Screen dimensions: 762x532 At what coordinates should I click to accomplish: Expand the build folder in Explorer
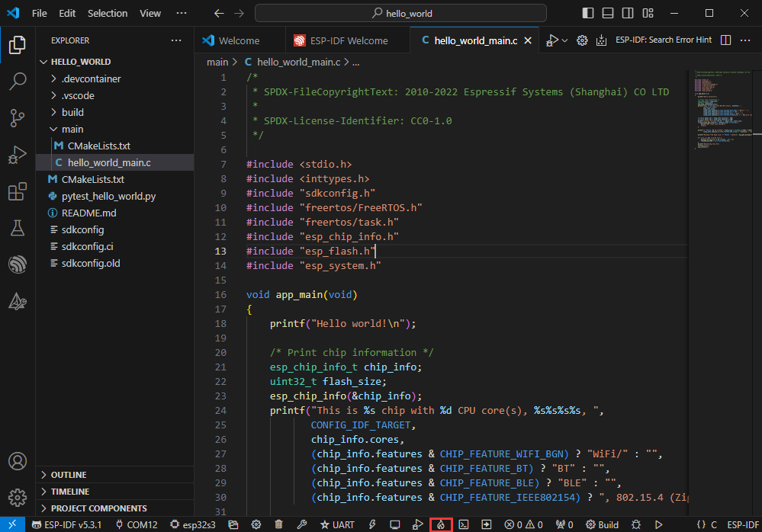pyautogui.click(x=72, y=112)
